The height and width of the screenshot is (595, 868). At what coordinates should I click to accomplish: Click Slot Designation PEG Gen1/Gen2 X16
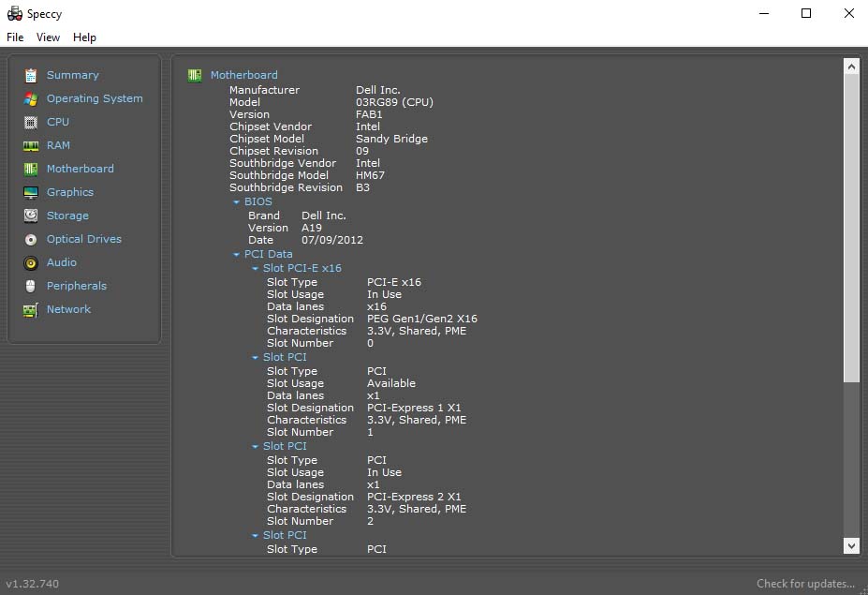tap(421, 319)
